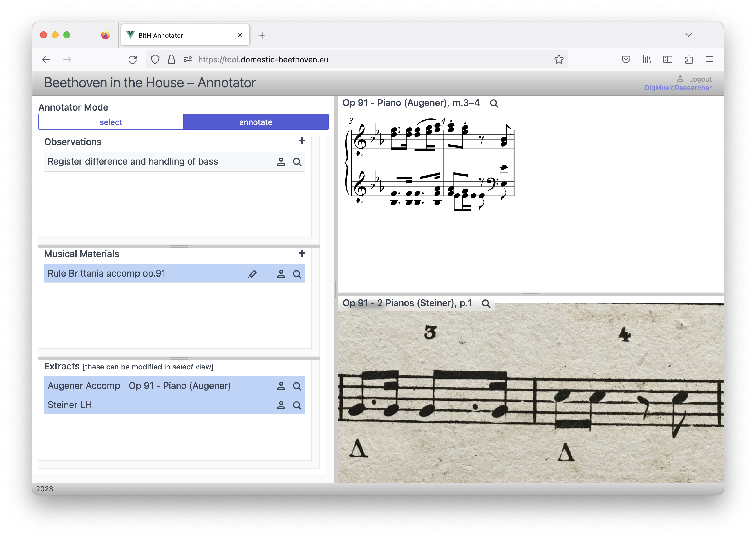This screenshot has height=538, width=756.
Task: Click the Firefox logo icon in title bar
Action: [x=105, y=35]
